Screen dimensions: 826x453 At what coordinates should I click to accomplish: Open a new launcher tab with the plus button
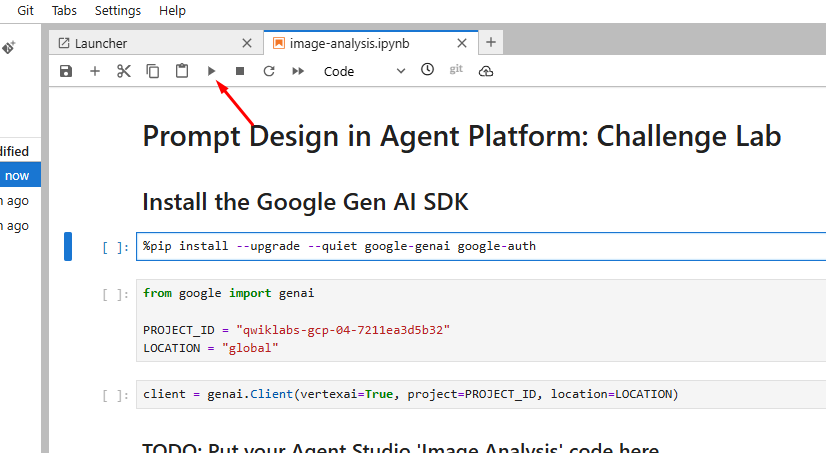point(491,43)
